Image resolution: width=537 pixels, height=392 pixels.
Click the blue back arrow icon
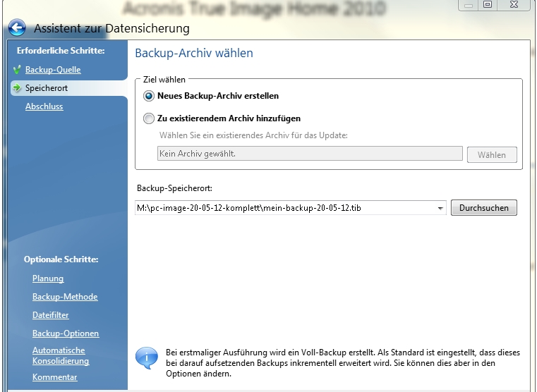(x=17, y=27)
